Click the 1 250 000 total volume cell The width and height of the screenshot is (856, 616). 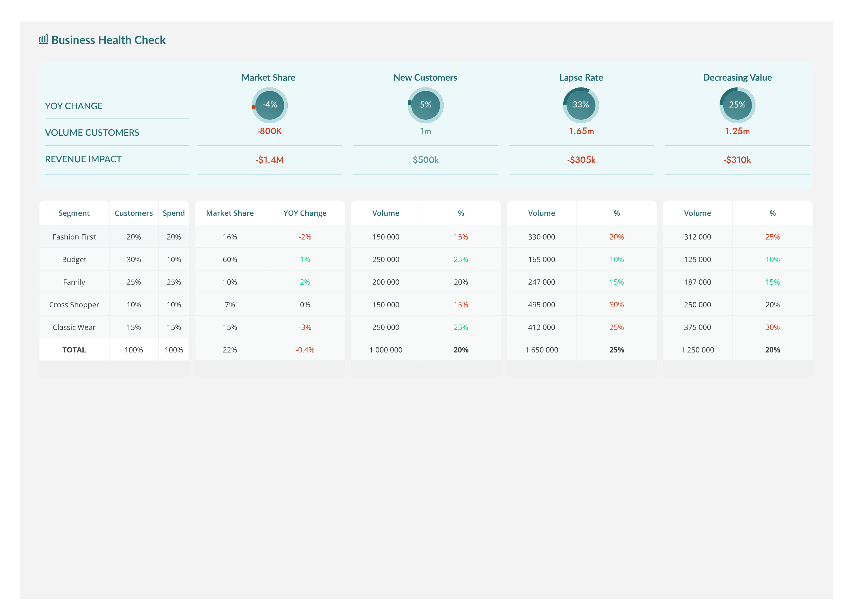click(x=697, y=350)
